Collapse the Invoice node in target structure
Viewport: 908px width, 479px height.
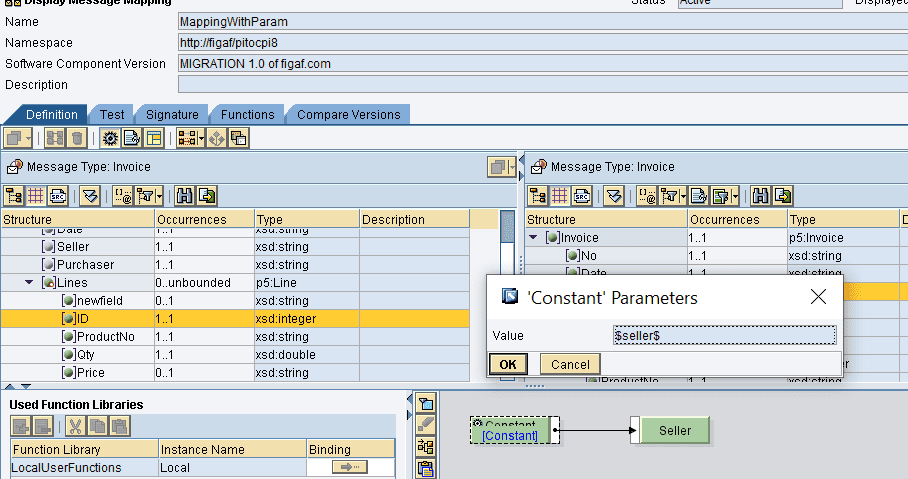(x=533, y=237)
